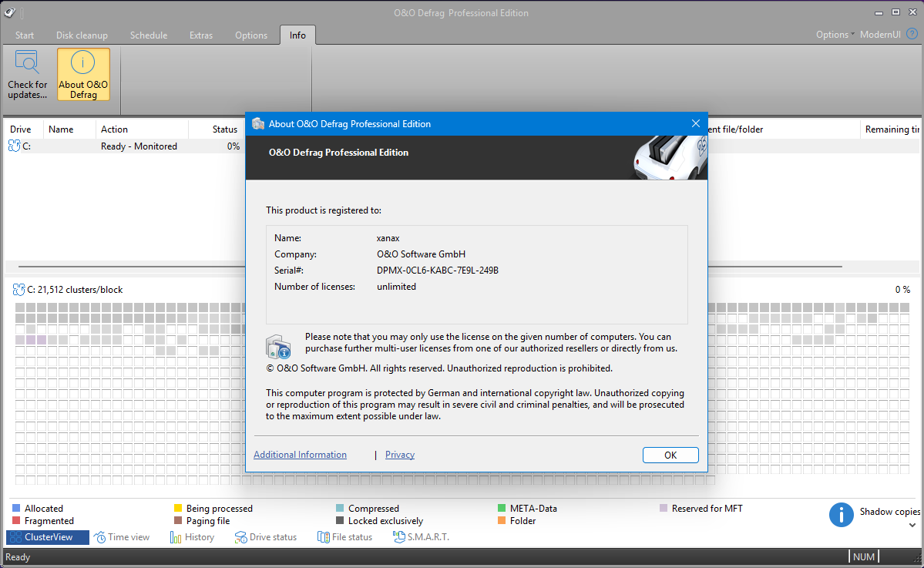Open the Additional Information link
924x568 pixels.
[x=300, y=454]
